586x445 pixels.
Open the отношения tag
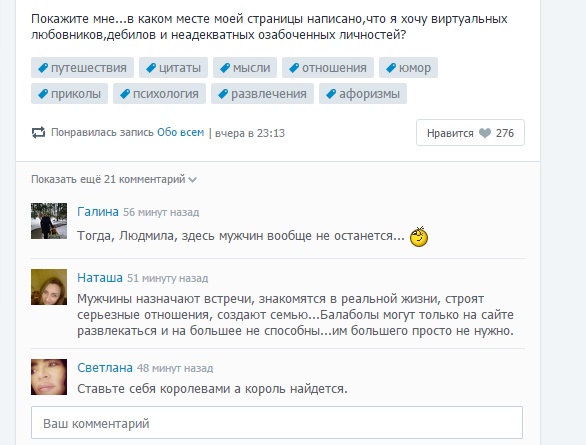328,68
